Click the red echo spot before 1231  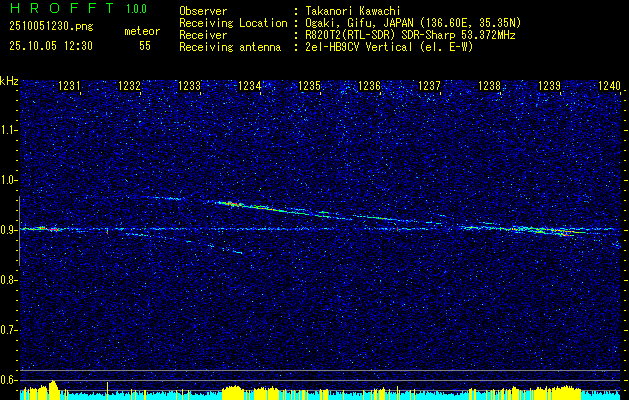[55, 229]
